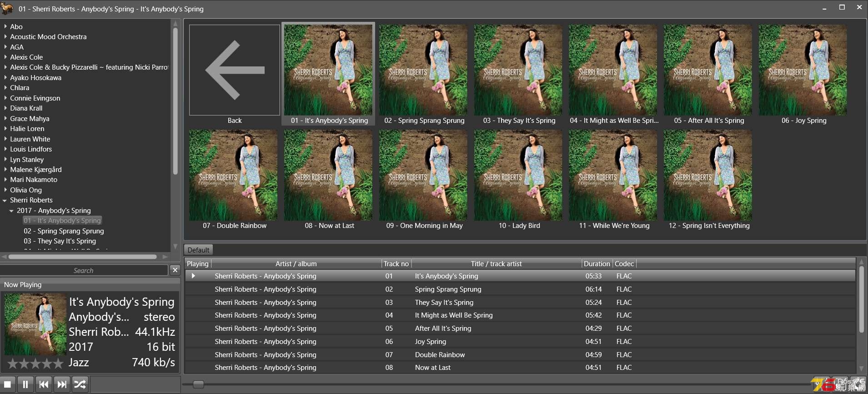The width and height of the screenshot is (868, 394).
Task: Click the Now Playing panel header
Action: coord(90,284)
